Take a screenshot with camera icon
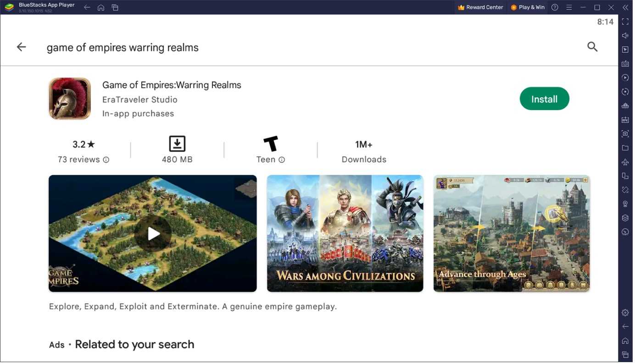Screen dimensions: 635x364 pos(625,134)
